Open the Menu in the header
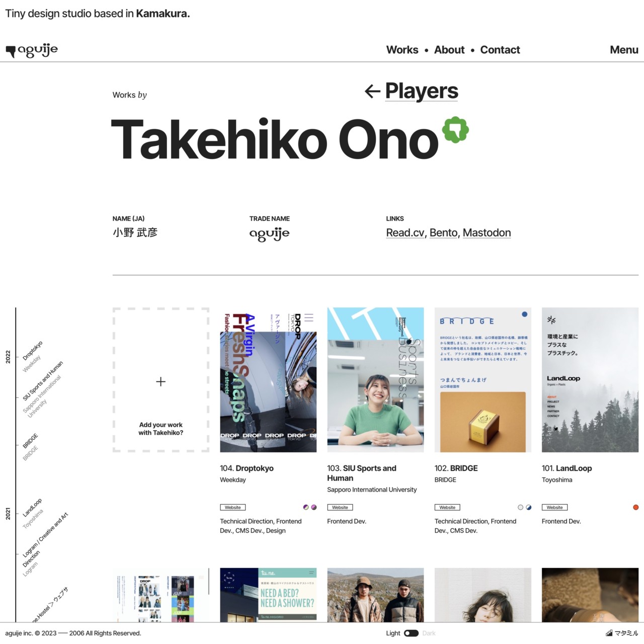The width and height of the screenshot is (644, 644). (x=624, y=50)
